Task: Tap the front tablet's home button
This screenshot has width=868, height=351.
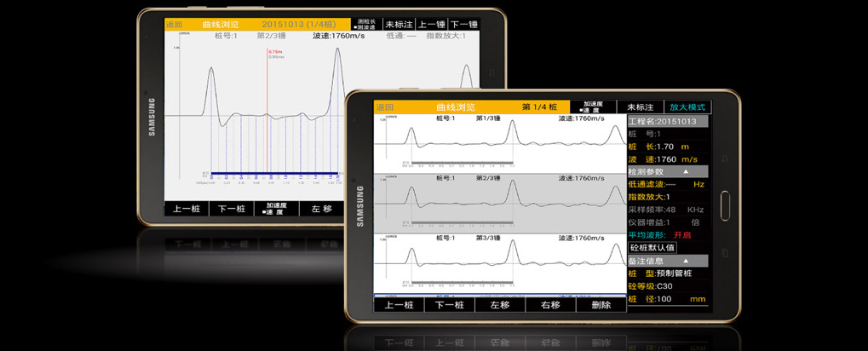Action: [724, 205]
